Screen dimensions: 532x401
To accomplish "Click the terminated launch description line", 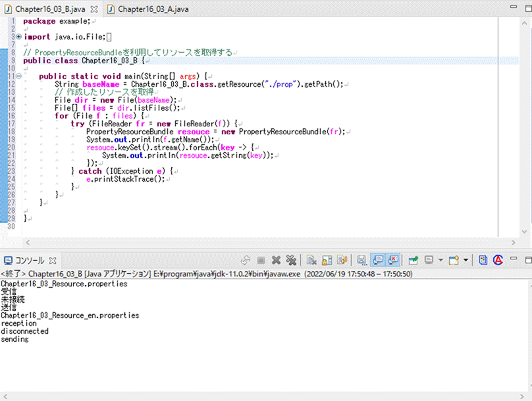I will [x=207, y=274].
